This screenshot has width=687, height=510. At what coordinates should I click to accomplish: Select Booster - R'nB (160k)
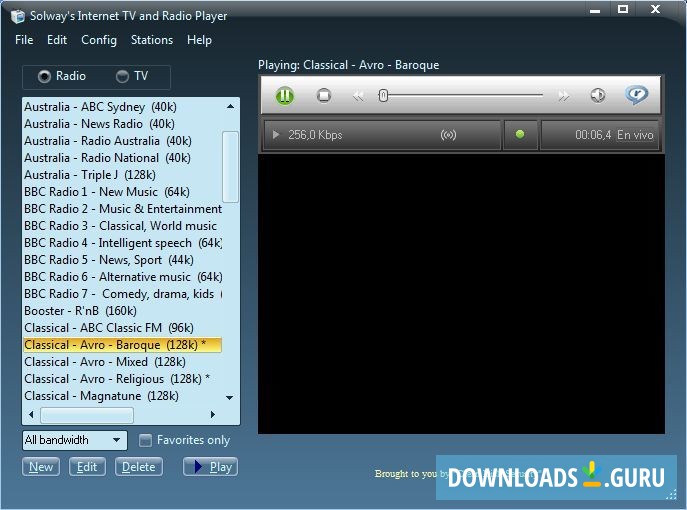tap(123, 311)
